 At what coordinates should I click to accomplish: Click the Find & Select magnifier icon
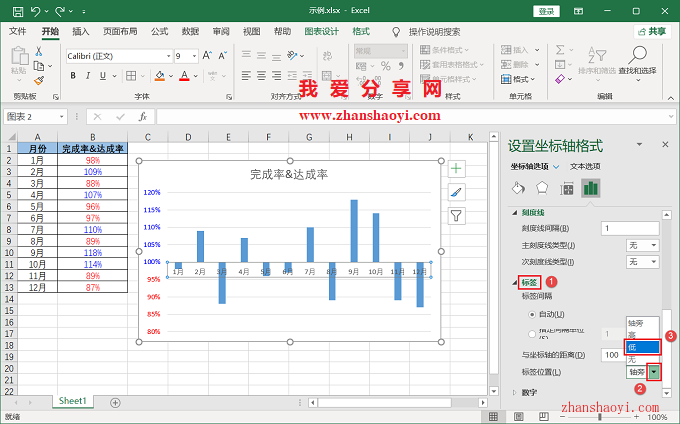click(638, 55)
